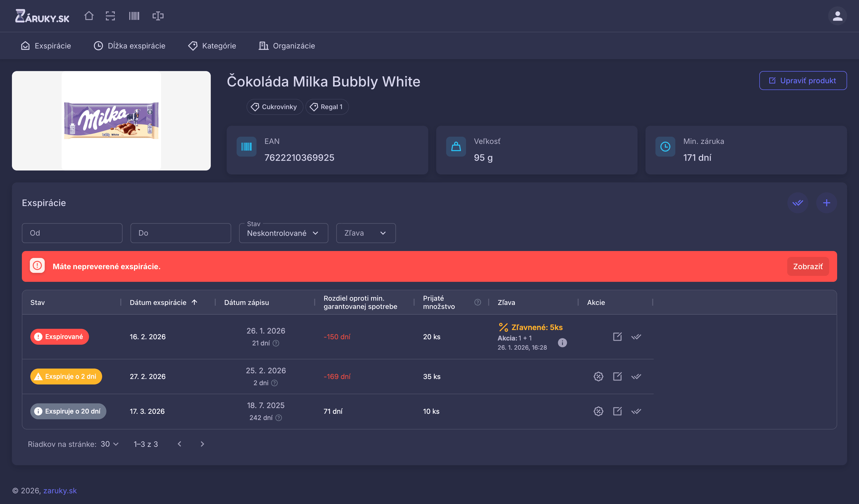
Task: Click the user profile avatar icon
Action: 837,16
